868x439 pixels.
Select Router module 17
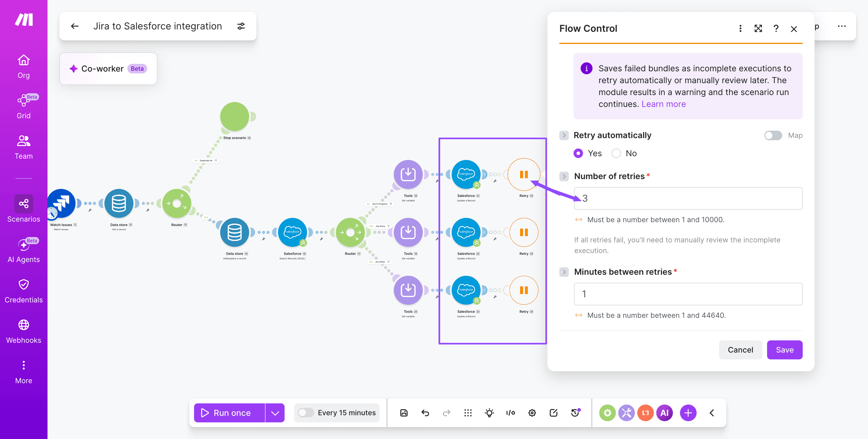pyautogui.click(x=350, y=232)
